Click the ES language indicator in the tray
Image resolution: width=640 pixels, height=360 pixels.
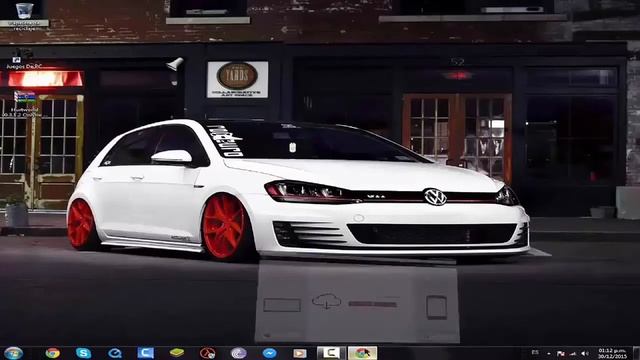[x=535, y=353]
